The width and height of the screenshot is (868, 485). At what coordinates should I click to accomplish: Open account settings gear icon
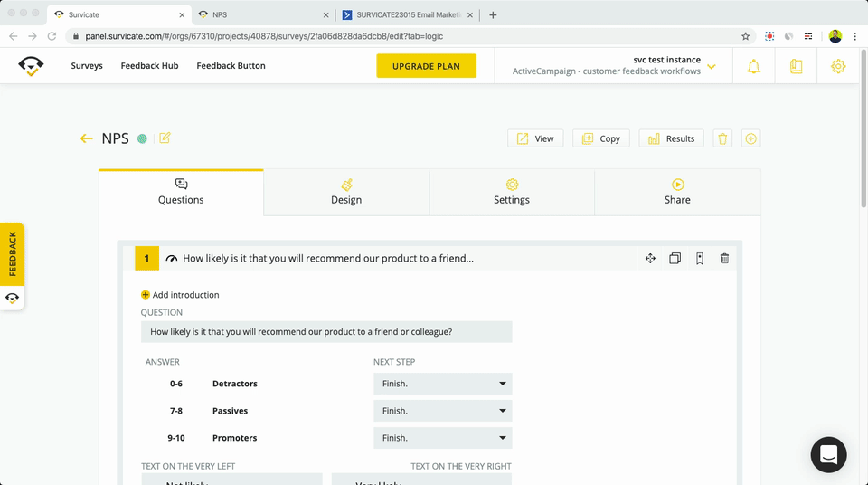tap(838, 66)
